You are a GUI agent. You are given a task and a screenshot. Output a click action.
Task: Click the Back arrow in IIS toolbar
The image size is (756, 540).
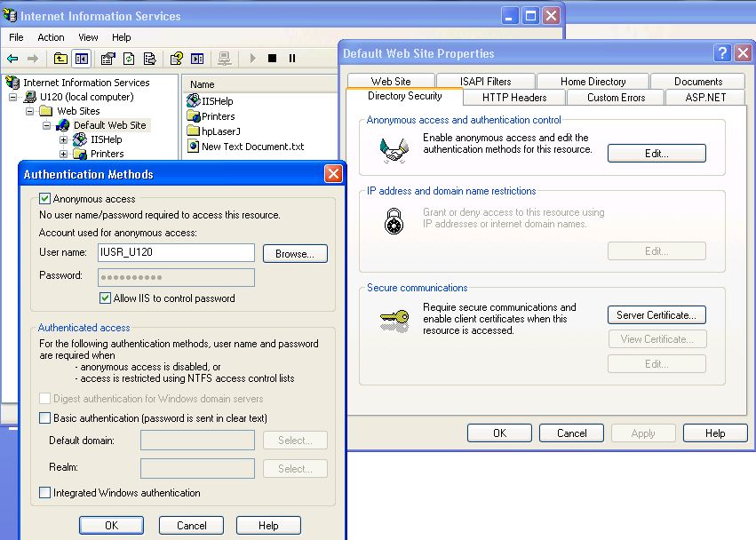click(12, 59)
